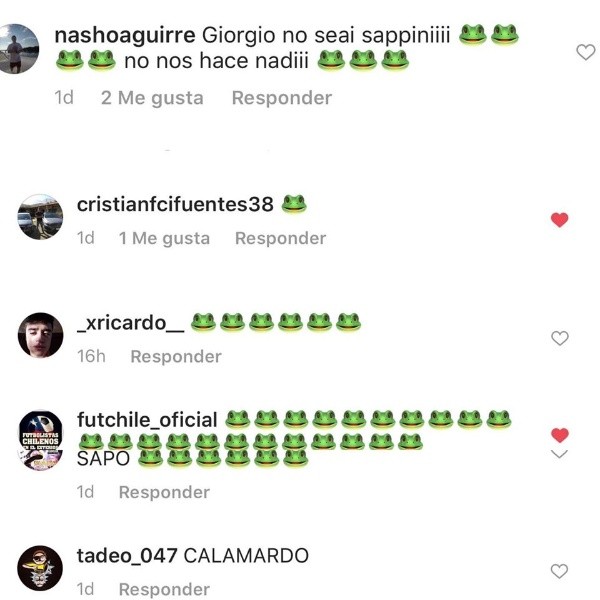Reply to nashoaguirre via Responder
Screen dimensions: 600x600
tap(282, 98)
